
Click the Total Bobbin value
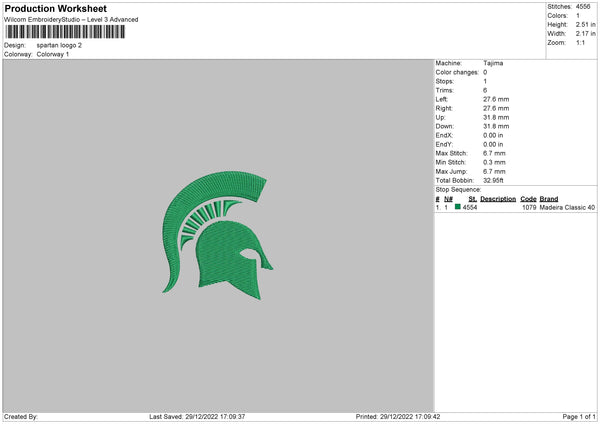click(x=493, y=180)
